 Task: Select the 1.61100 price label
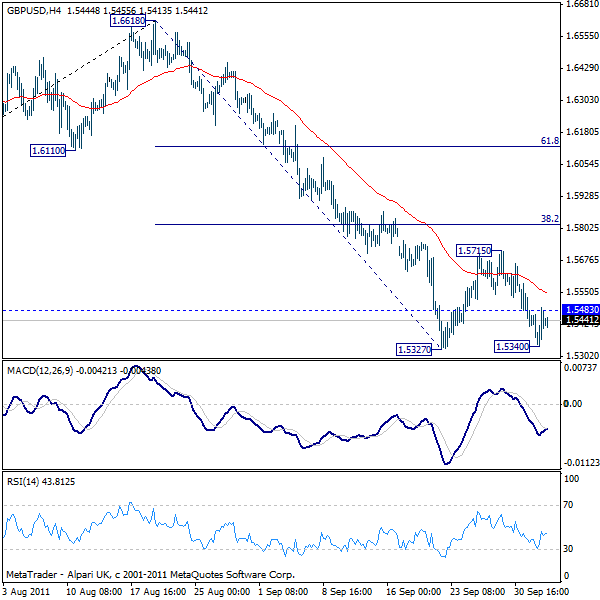[x=48, y=151]
